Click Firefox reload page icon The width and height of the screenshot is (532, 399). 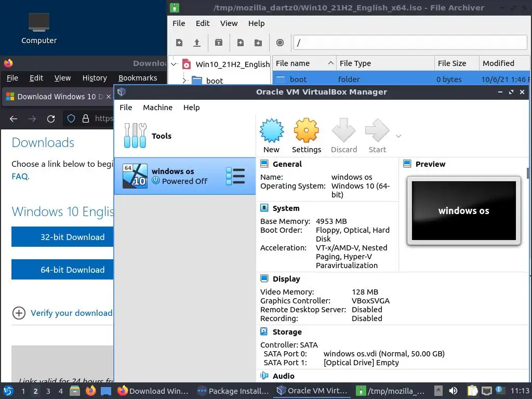click(x=51, y=119)
